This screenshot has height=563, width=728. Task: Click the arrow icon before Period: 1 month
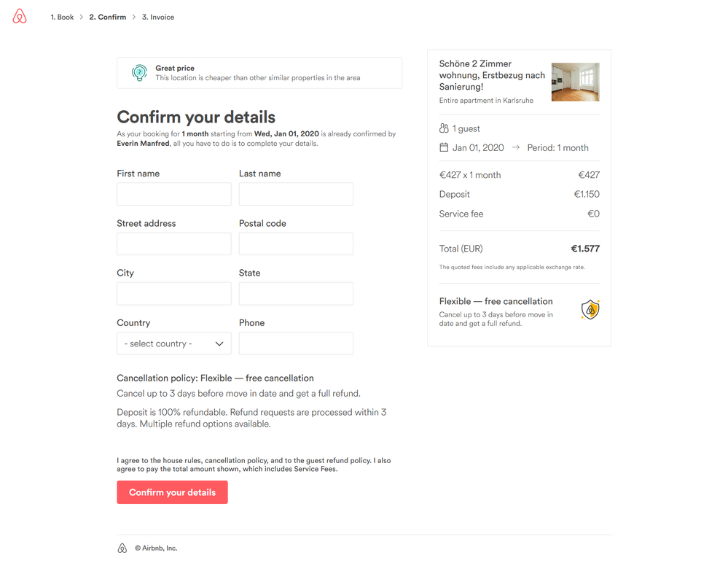pos(516,147)
